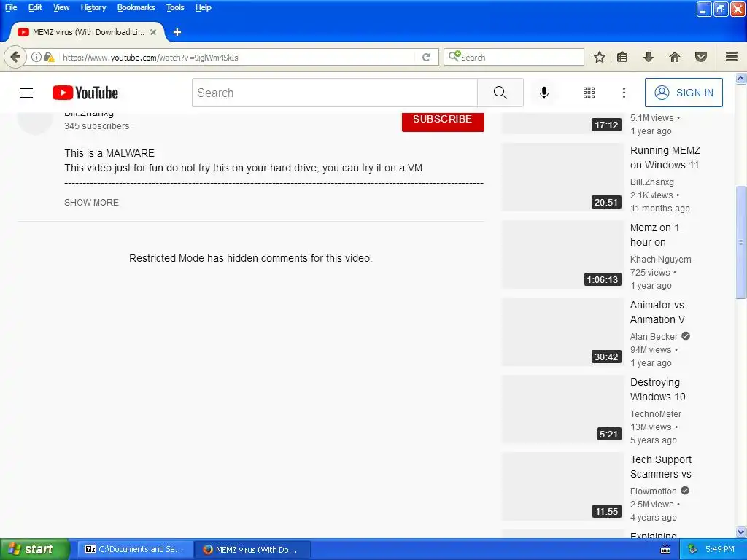Open YouTube guide hamburger menu

point(26,93)
